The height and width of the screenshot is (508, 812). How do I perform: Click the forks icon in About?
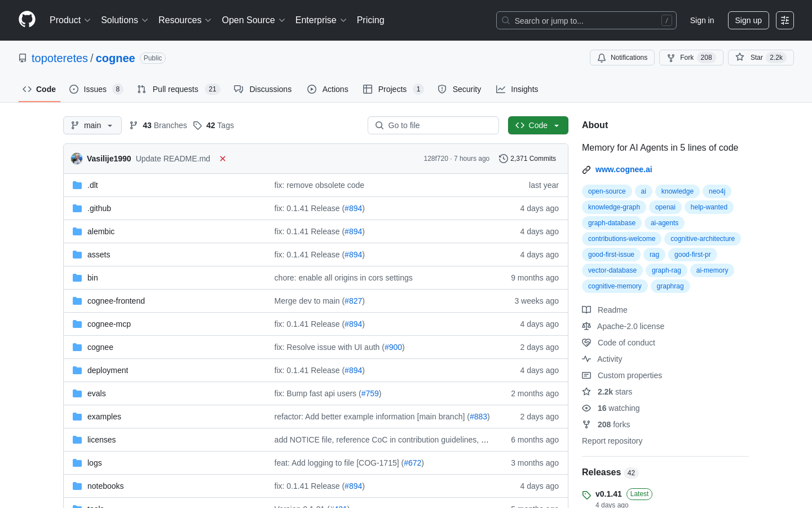tap(586, 424)
